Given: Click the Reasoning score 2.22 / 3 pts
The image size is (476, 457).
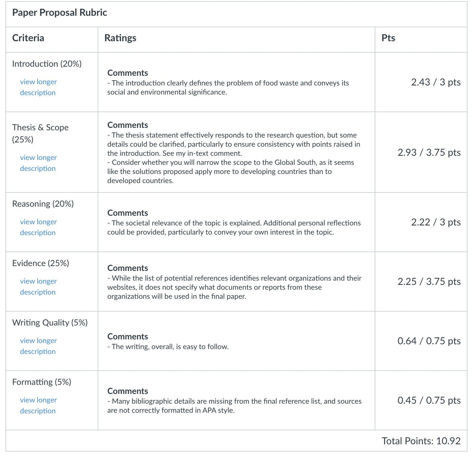Looking at the screenshot, I should (436, 222).
